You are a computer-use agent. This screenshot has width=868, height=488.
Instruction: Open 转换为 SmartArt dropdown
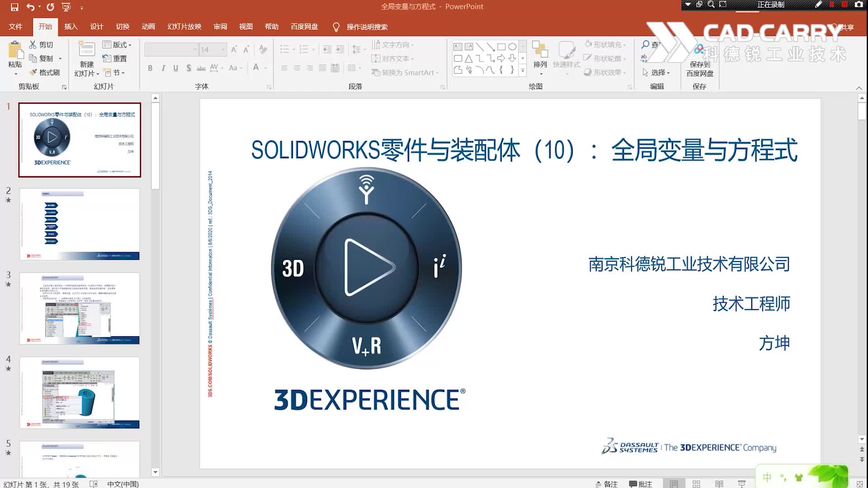click(405, 72)
